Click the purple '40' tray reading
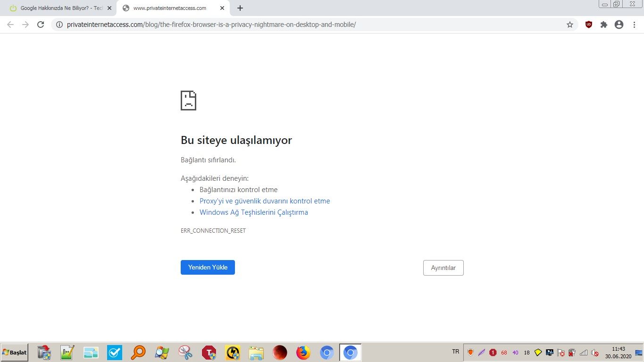Viewport: 644px width, 362px height. click(515, 353)
